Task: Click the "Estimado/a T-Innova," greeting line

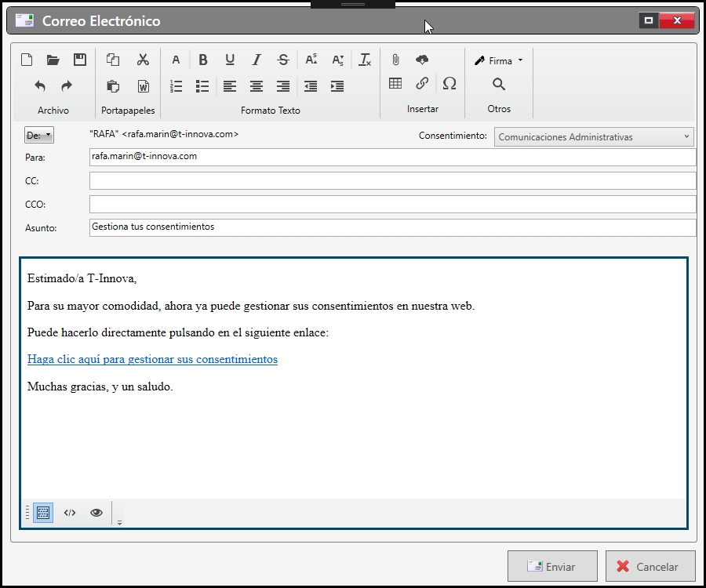Action: (82, 278)
